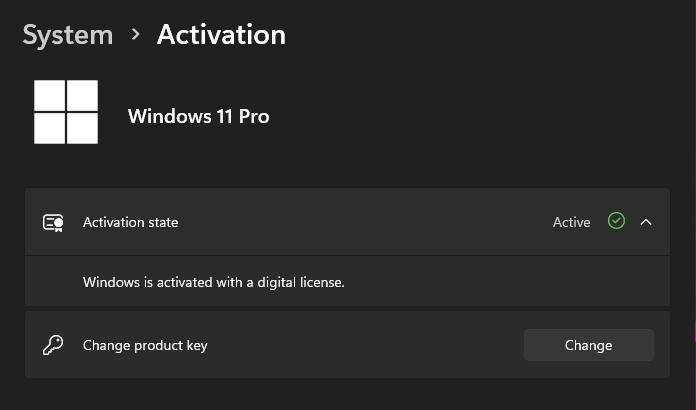Click the key icon for product key
Screen dimensions: 696x410
[x=53, y=345]
